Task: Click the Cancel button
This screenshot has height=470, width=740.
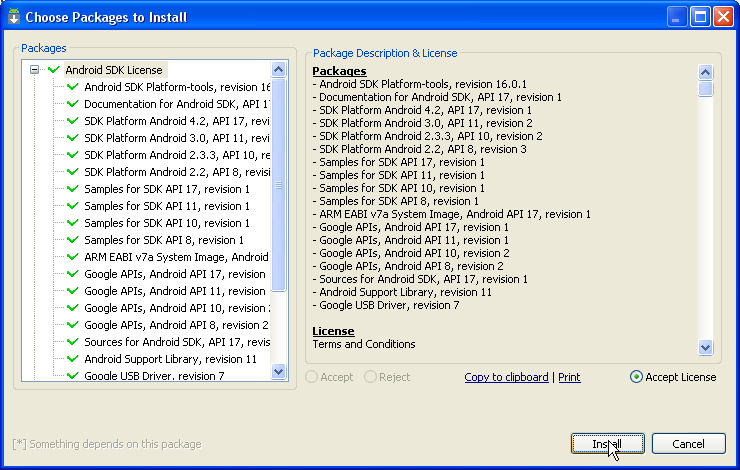Action: [688, 443]
